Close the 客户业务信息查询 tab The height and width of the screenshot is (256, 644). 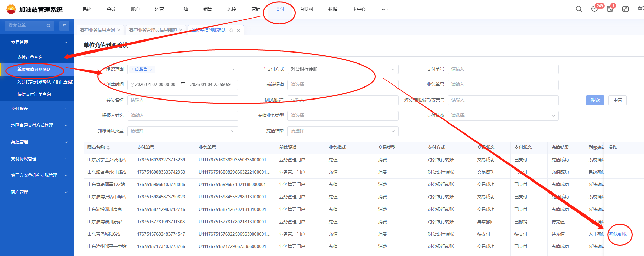tap(119, 30)
